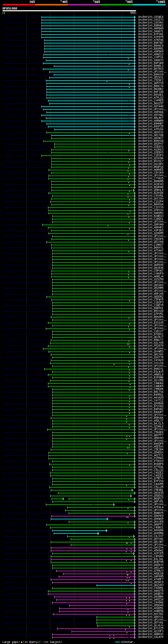The height and width of the screenshot is (644, 168).
Task: Select label UniRef100_C0PRE5
Action: click(x=151, y=101)
